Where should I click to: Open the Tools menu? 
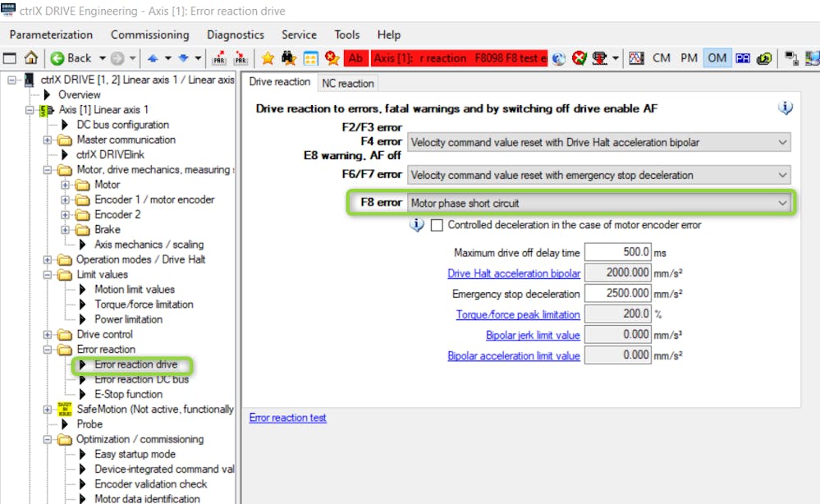(x=346, y=34)
